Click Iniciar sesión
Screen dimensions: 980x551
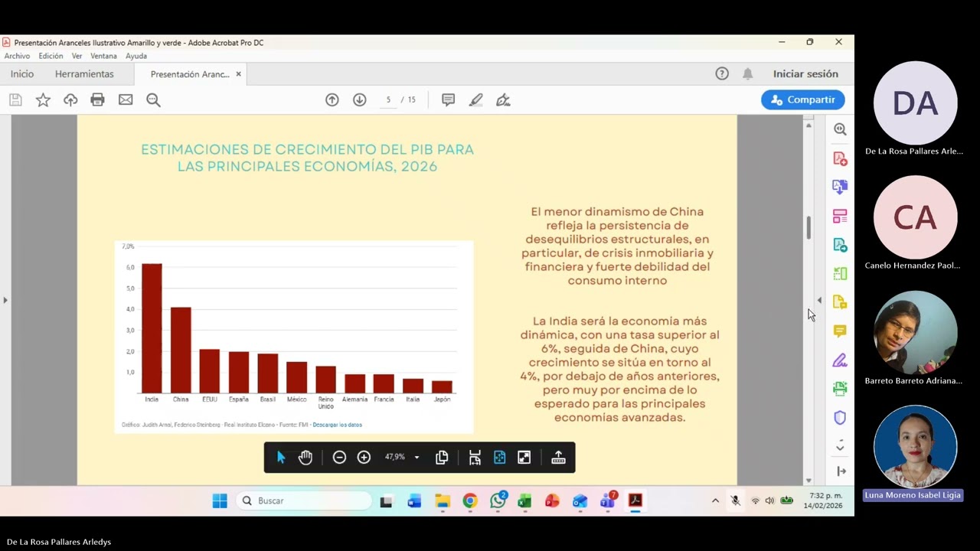pos(805,74)
